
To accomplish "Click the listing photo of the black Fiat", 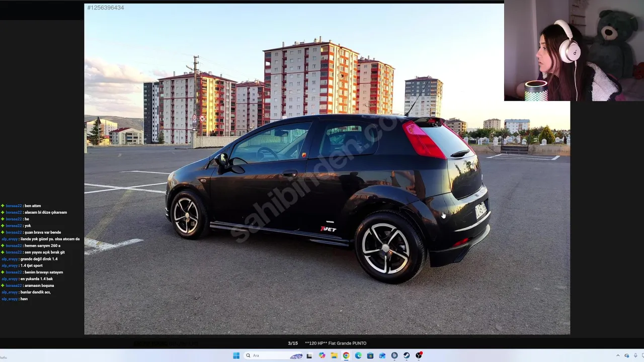I will click(327, 169).
